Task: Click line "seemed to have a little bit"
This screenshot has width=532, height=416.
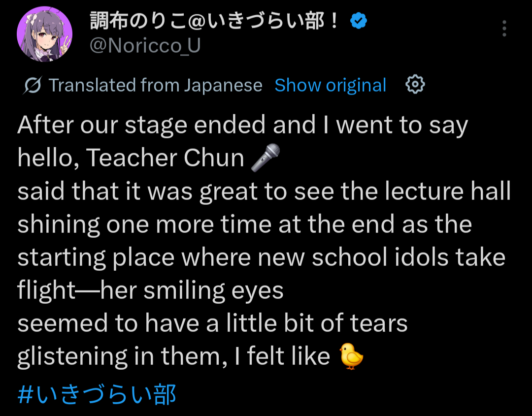Action: click(212, 323)
